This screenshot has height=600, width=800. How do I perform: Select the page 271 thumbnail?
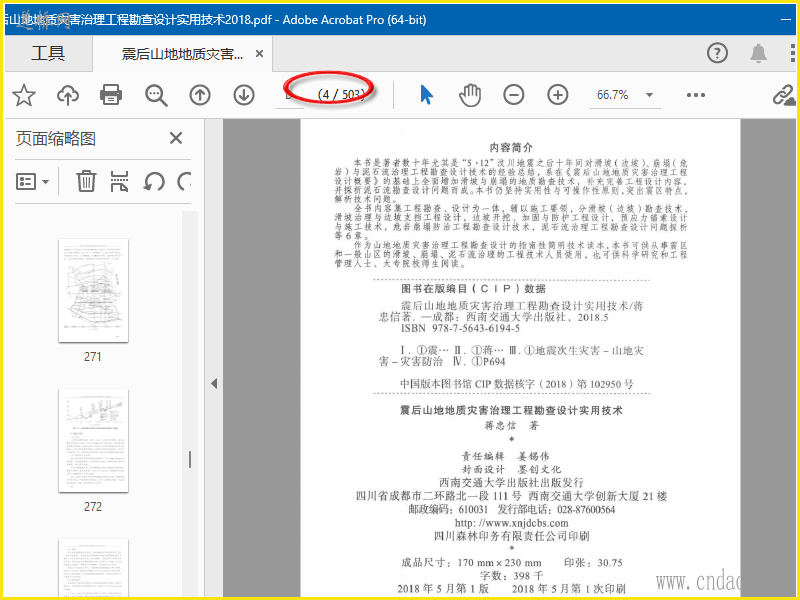click(93, 291)
